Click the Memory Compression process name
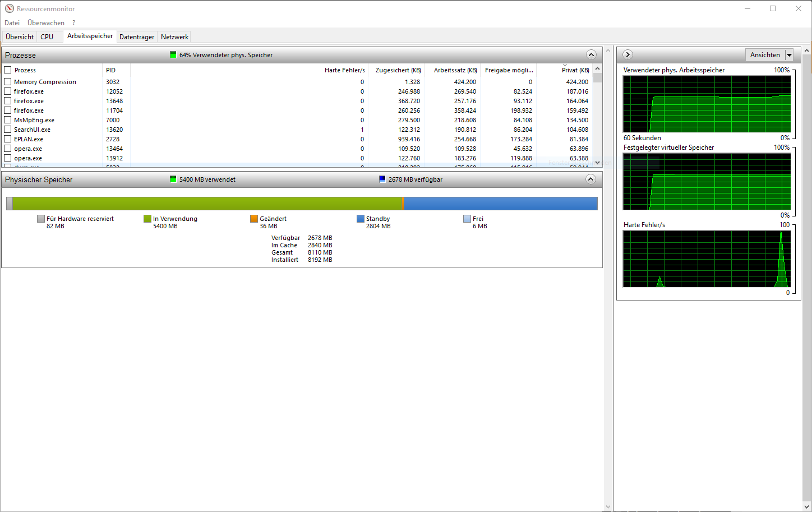 (45, 82)
